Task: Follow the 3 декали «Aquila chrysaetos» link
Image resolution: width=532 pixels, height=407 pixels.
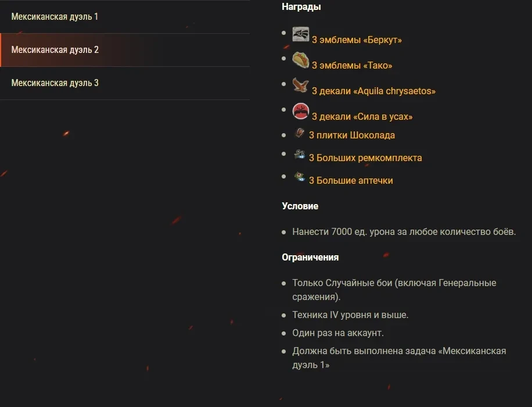Action: [x=373, y=91]
